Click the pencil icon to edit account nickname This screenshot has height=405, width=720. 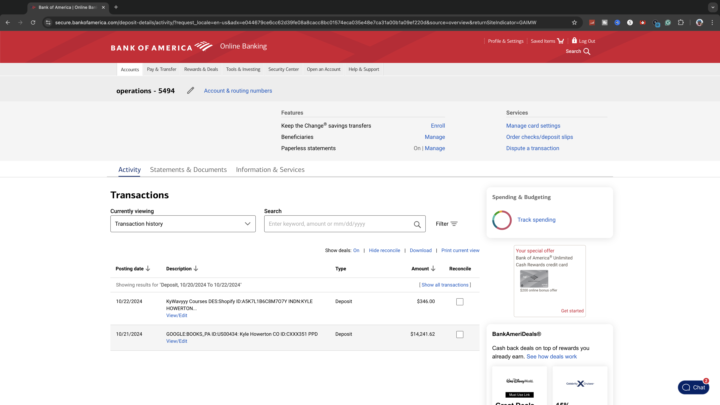(x=191, y=90)
